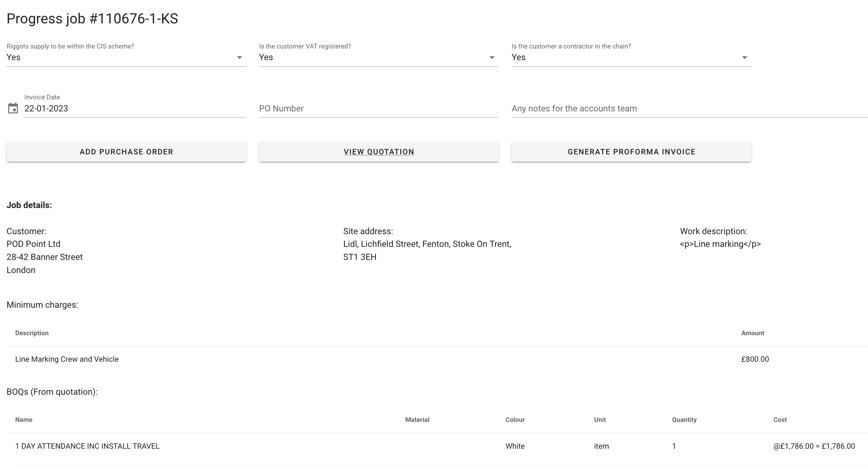The width and height of the screenshot is (868, 469).
Task: Expand the VAT registered dropdown arrow
Action: (x=492, y=57)
